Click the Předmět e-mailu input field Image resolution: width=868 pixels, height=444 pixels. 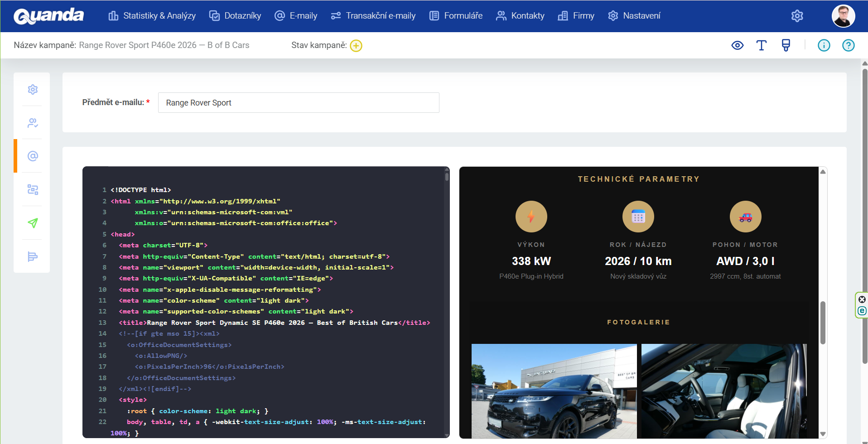click(x=299, y=103)
